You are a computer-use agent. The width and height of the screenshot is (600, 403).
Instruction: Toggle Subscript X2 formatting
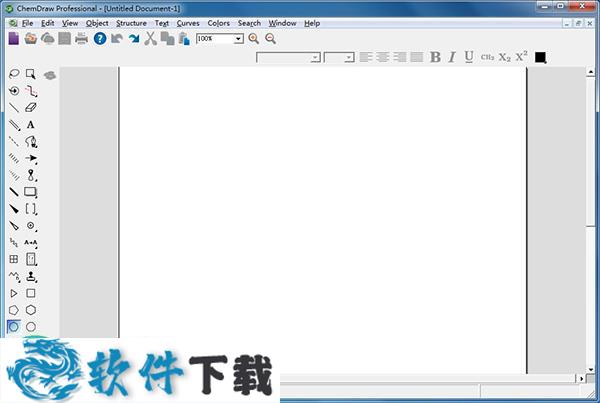(504, 57)
